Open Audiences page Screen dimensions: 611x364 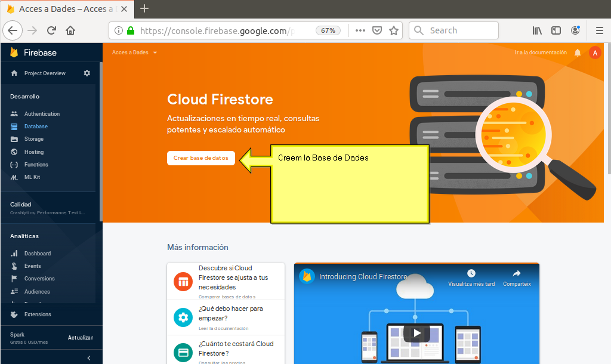click(x=37, y=292)
